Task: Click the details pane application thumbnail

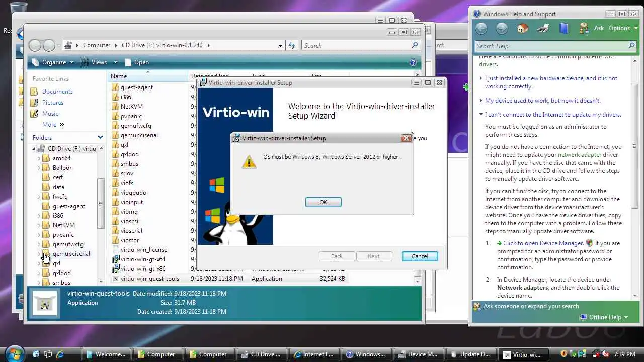Action: point(46,303)
